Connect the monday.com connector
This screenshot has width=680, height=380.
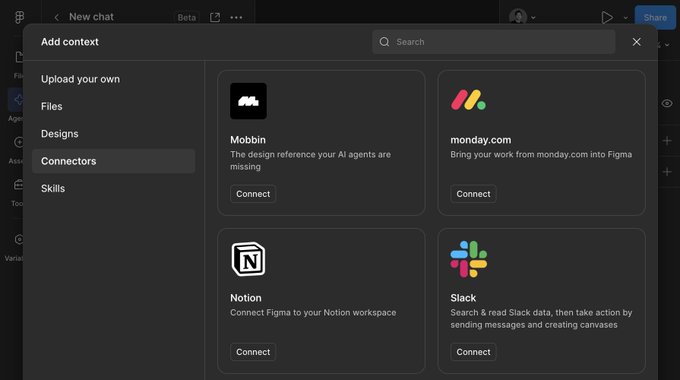(x=473, y=194)
